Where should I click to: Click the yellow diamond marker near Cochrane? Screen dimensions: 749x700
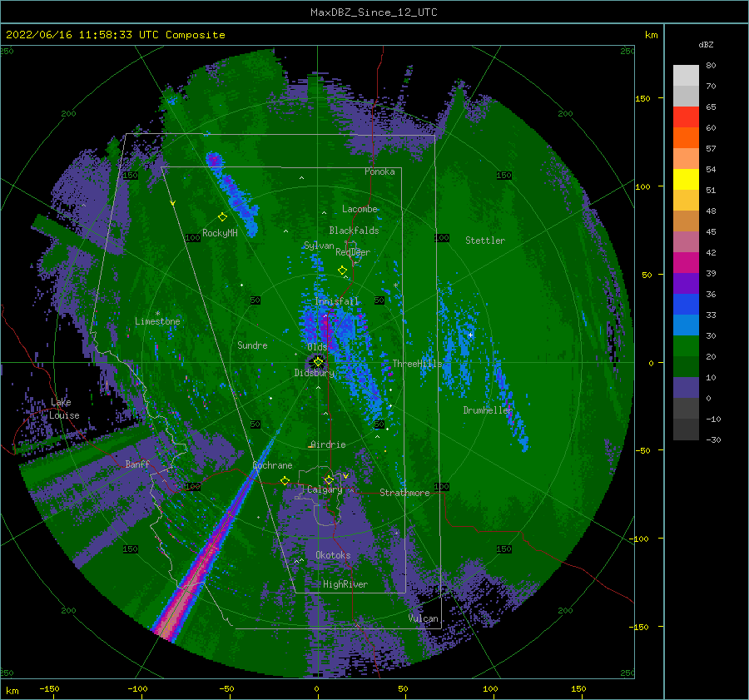pyautogui.click(x=285, y=480)
